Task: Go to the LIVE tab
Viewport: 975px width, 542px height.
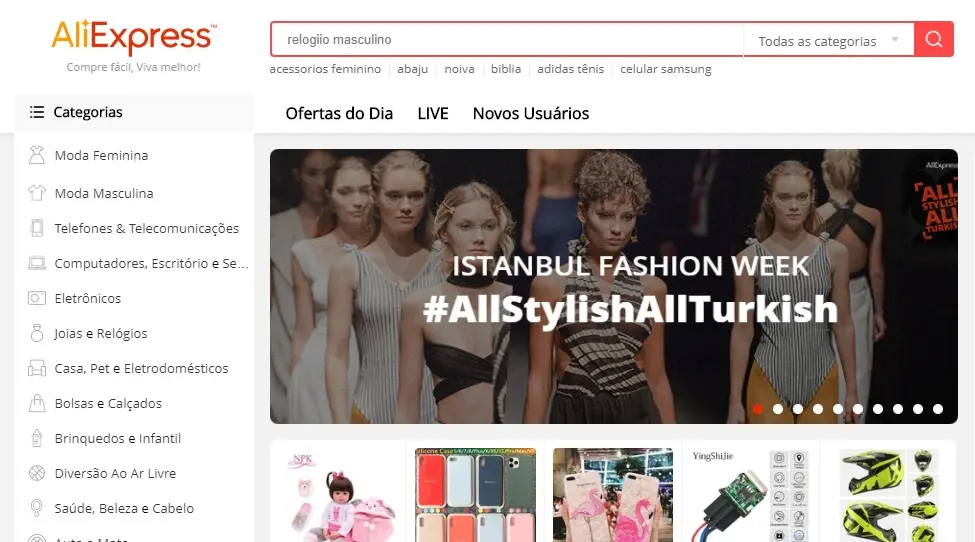Action: point(433,113)
